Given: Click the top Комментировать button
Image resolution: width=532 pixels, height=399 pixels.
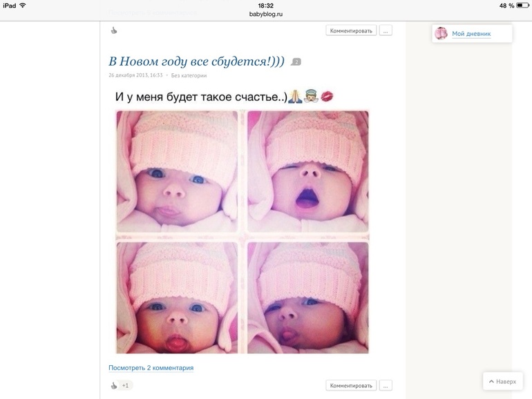Looking at the screenshot, I should pos(351,30).
